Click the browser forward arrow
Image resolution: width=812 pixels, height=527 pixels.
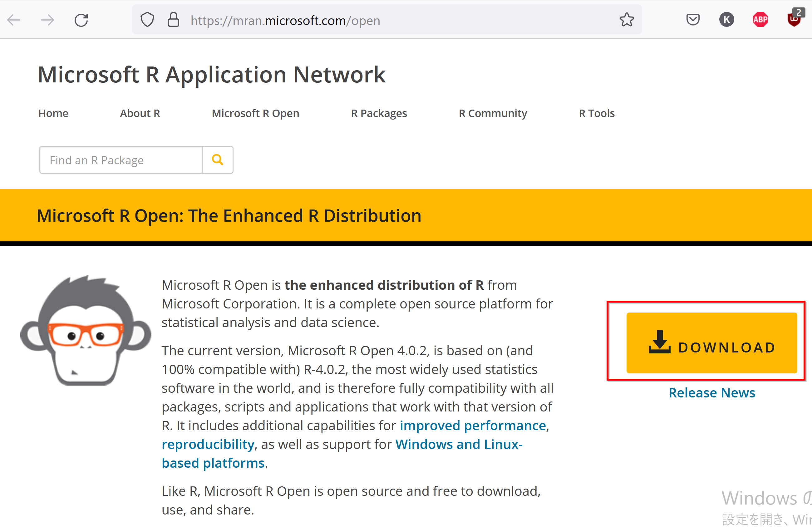(x=47, y=20)
